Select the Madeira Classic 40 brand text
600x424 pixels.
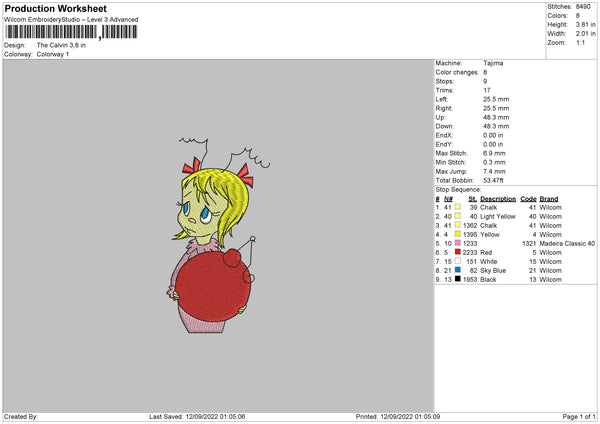point(567,243)
